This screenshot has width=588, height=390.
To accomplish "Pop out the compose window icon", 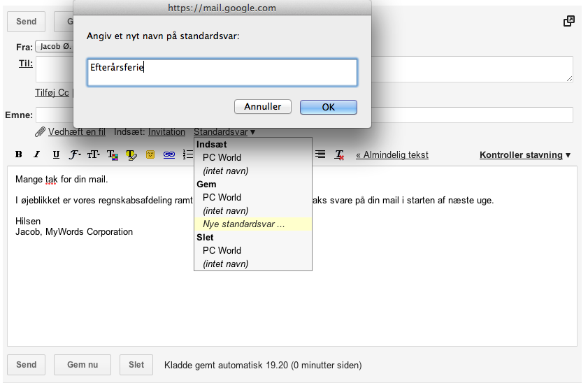I will 569,21.
